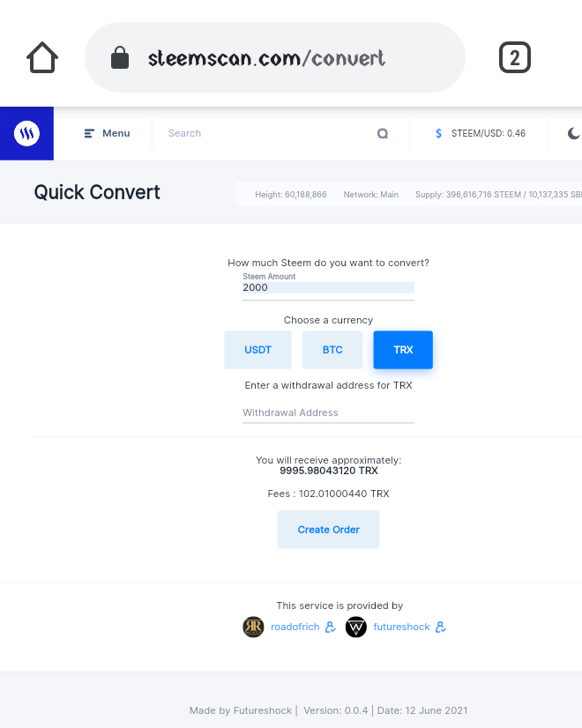The width and height of the screenshot is (582, 728).
Task: Click roadofrich avatar image
Action: click(253, 627)
